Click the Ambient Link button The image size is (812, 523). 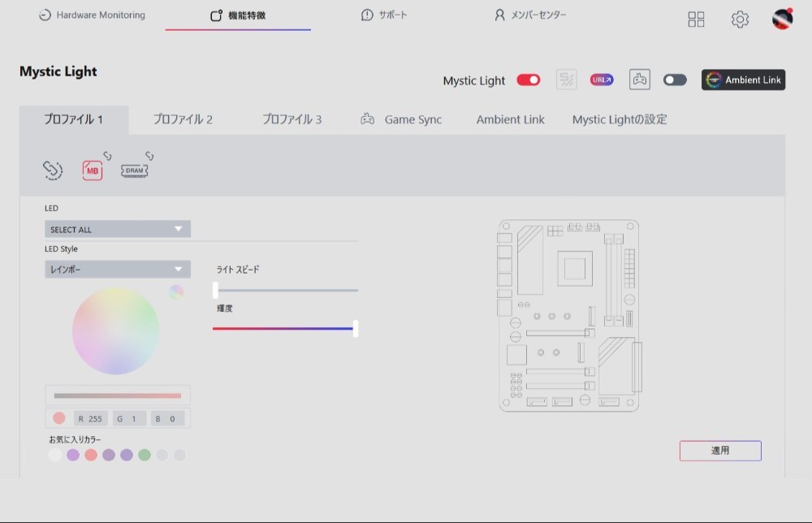pos(743,80)
